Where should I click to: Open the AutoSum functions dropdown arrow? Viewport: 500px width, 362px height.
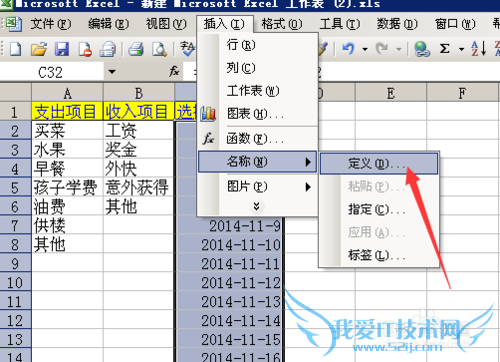click(461, 49)
